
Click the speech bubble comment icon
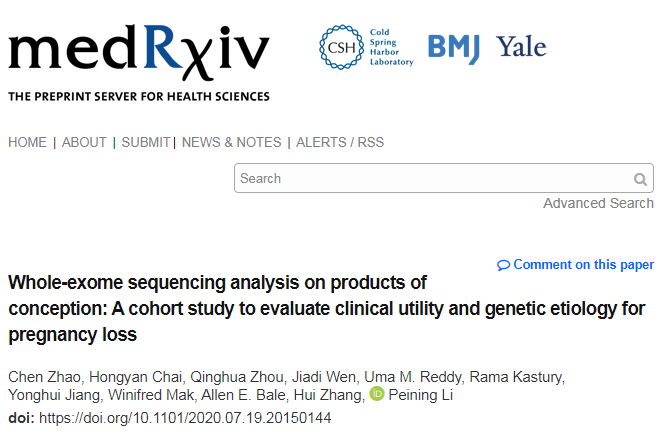click(x=503, y=265)
